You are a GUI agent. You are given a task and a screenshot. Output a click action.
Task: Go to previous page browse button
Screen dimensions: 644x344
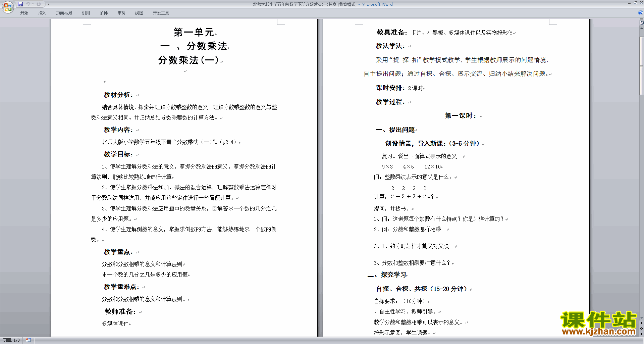tap(642, 324)
